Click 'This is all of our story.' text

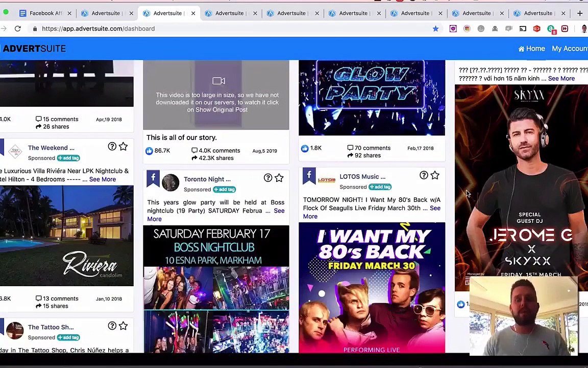(182, 137)
